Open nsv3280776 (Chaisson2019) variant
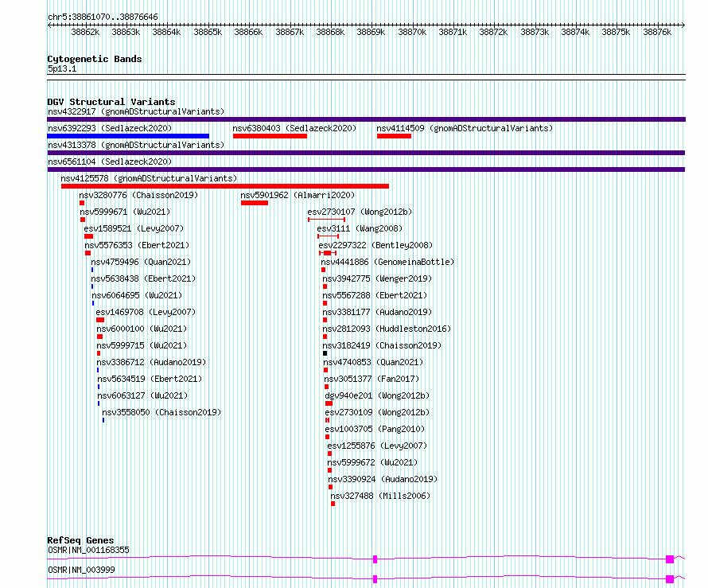708x588 pixels. (x=138, y=195)
